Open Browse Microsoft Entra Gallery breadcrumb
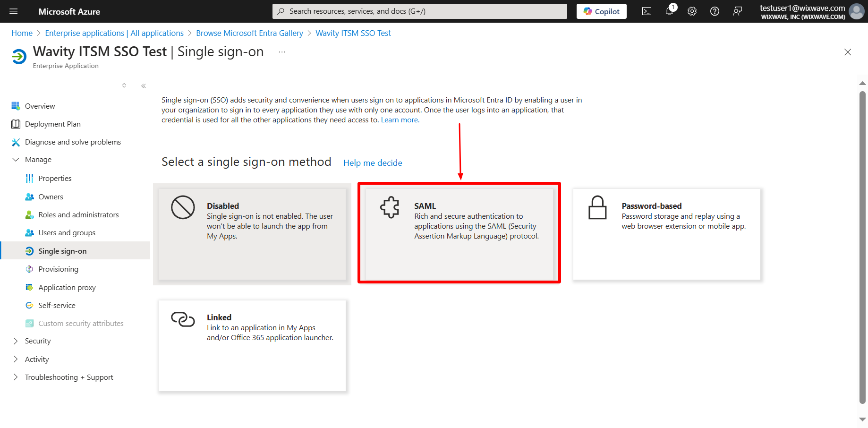Image resolution: width=868 pixels, height=428 pixels. tap(249, 33)
